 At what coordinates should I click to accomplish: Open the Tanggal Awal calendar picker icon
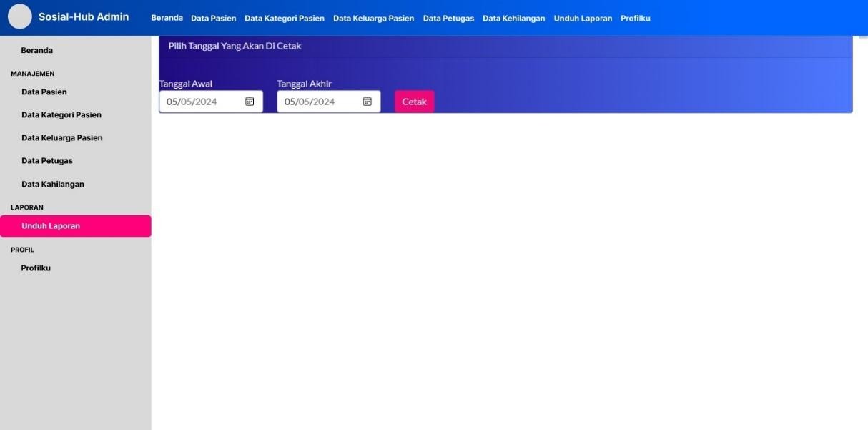click(x=250, y=102)
